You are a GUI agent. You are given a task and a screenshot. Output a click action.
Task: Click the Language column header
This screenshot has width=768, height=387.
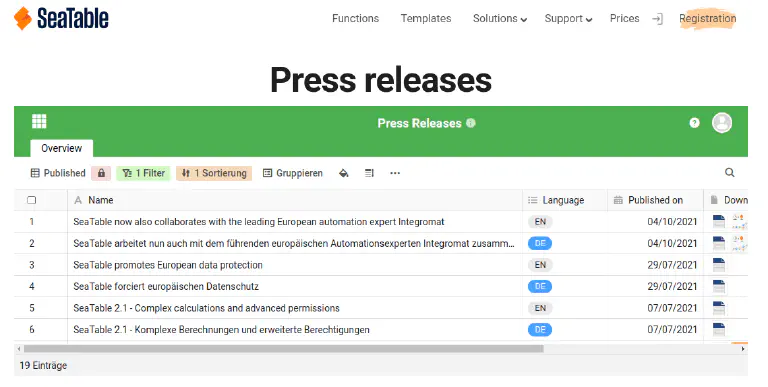click(x=565, y=200)
